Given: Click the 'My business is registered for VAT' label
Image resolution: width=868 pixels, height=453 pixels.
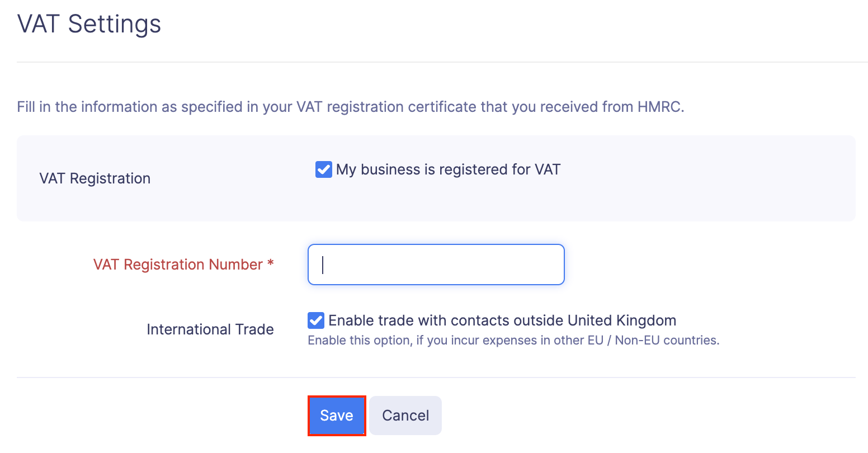Looking at the screenshot, I should pos(447,169).
